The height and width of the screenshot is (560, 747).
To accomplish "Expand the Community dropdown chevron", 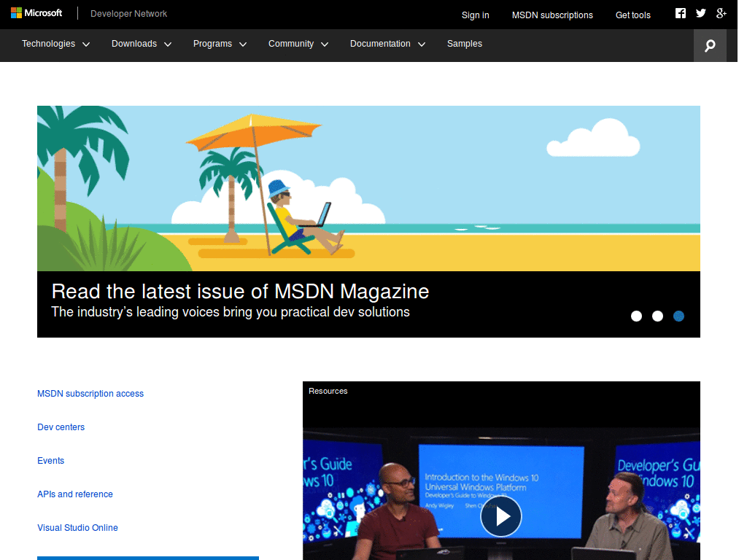I will point(325,44).
